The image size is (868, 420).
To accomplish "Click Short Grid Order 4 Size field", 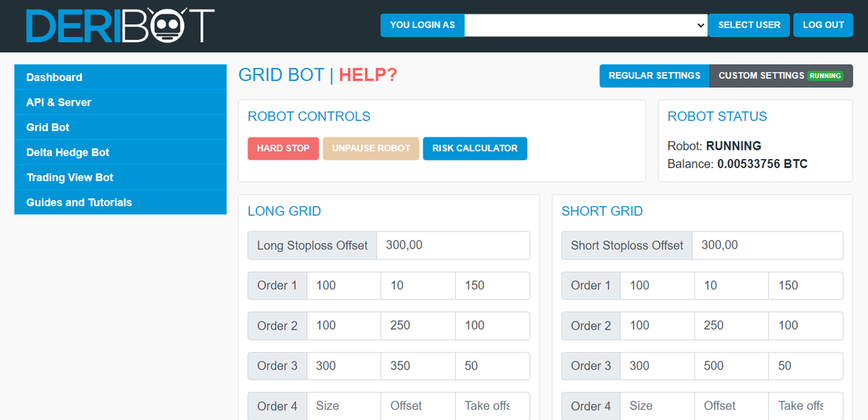I will click(658, 406).
